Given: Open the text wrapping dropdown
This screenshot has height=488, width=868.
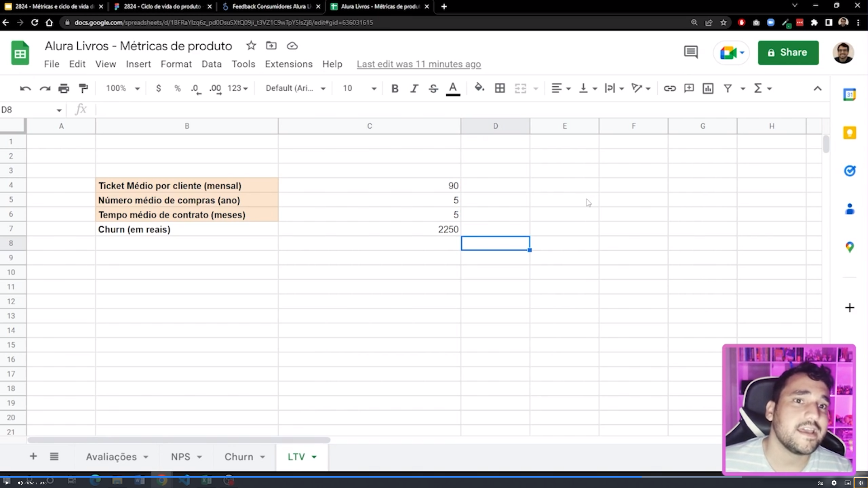Looking at the screenshot, I should 614,89.
